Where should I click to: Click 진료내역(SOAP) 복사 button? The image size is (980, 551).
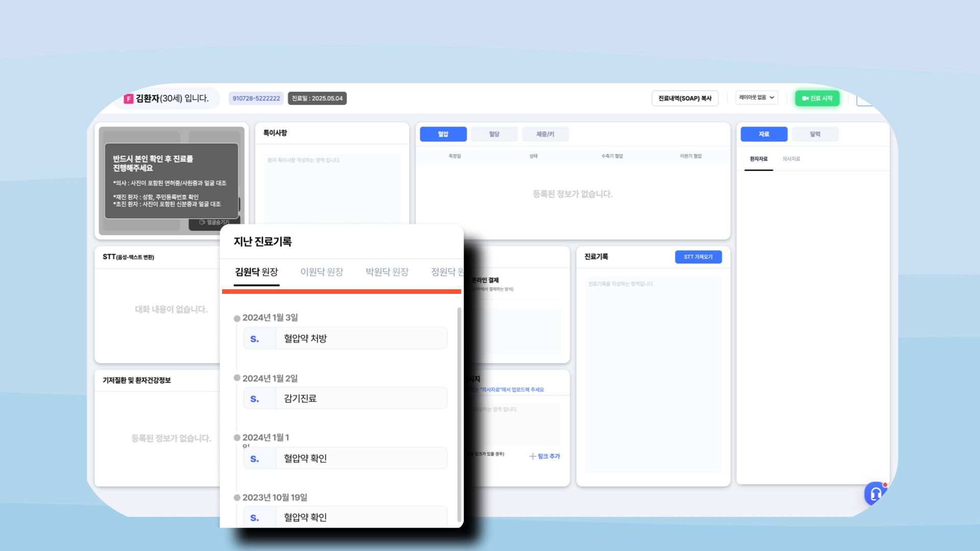(x=684, y=98)
